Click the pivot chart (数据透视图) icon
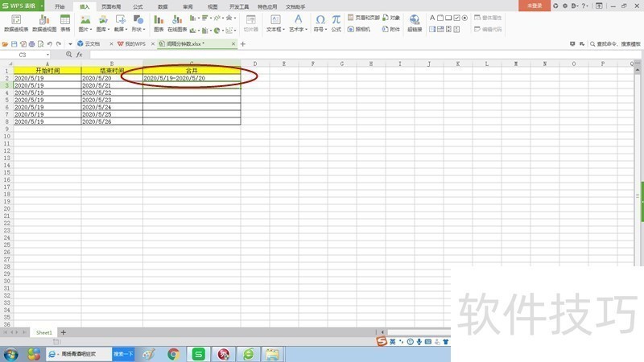This screenshot has height=362, width=644. tap(44, 22)
